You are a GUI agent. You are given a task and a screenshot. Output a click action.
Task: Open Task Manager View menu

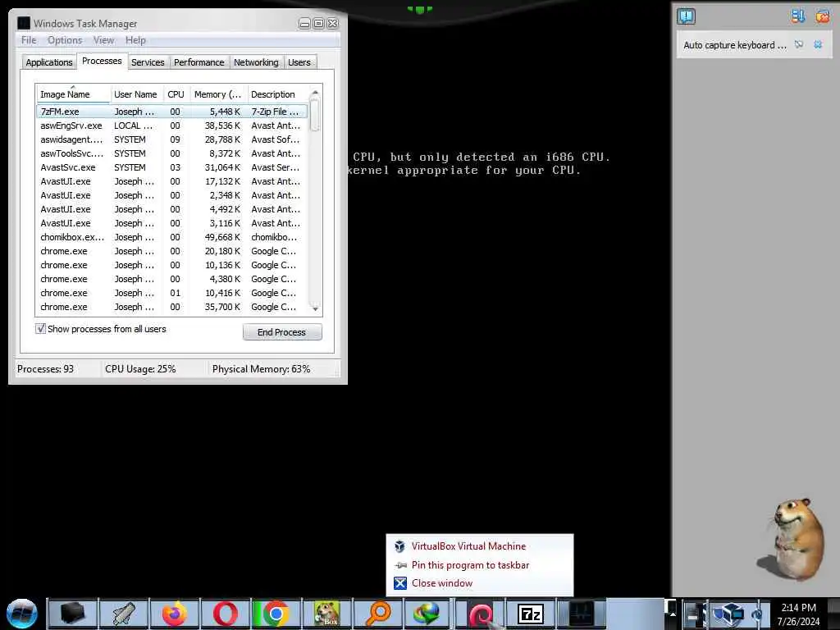pyautogui.click(x=103, y=40)
